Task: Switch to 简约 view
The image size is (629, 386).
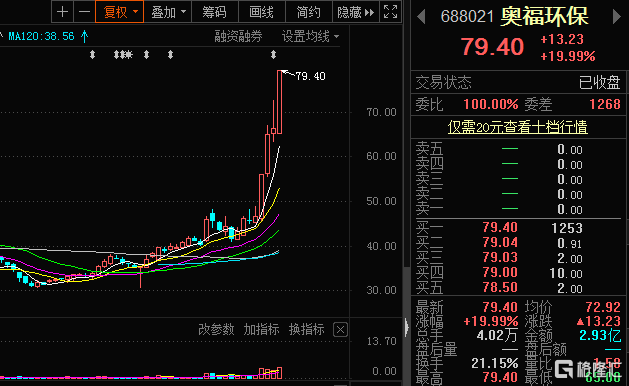Action: point(308,12)
